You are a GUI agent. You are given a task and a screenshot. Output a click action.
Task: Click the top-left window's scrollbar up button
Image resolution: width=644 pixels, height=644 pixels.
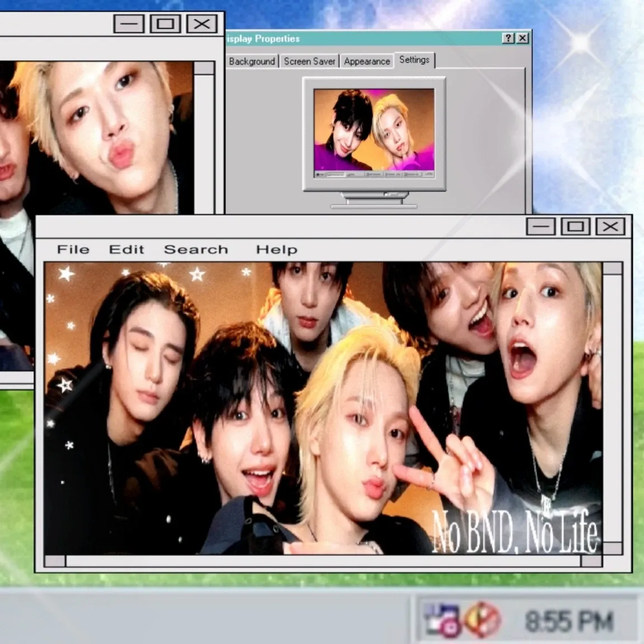204,68
